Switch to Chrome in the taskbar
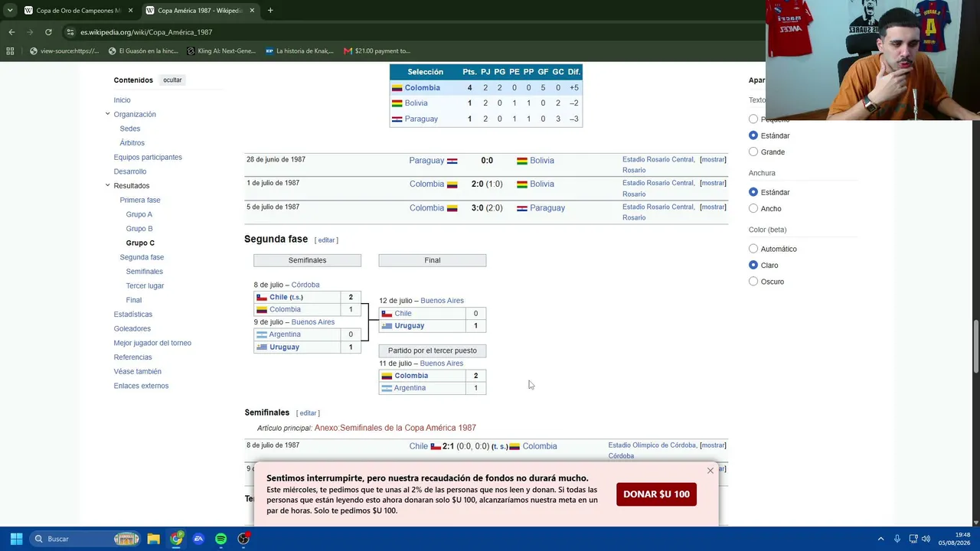 (176, 539)
